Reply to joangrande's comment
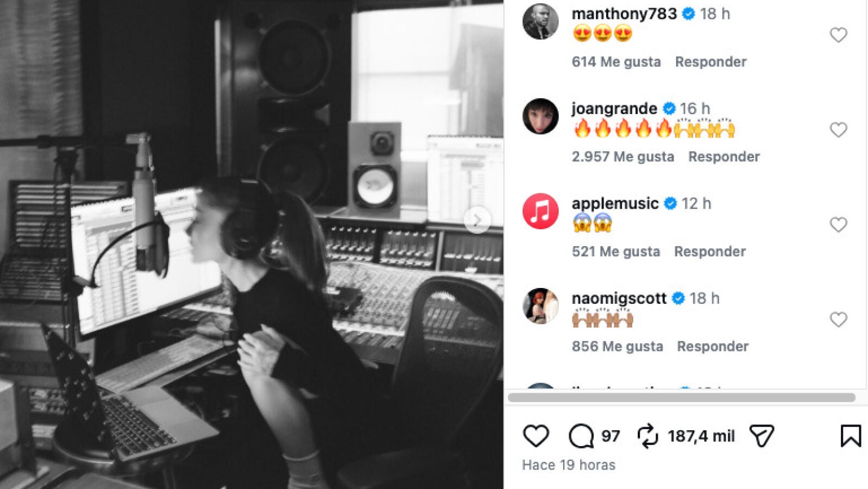This screenshot has height=489, width=868. point(724,156)
